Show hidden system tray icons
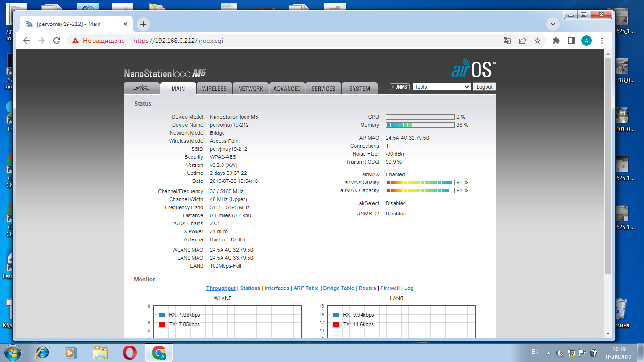Image resolution: width=644 pixels, height=362 pixels. [548, 353]
